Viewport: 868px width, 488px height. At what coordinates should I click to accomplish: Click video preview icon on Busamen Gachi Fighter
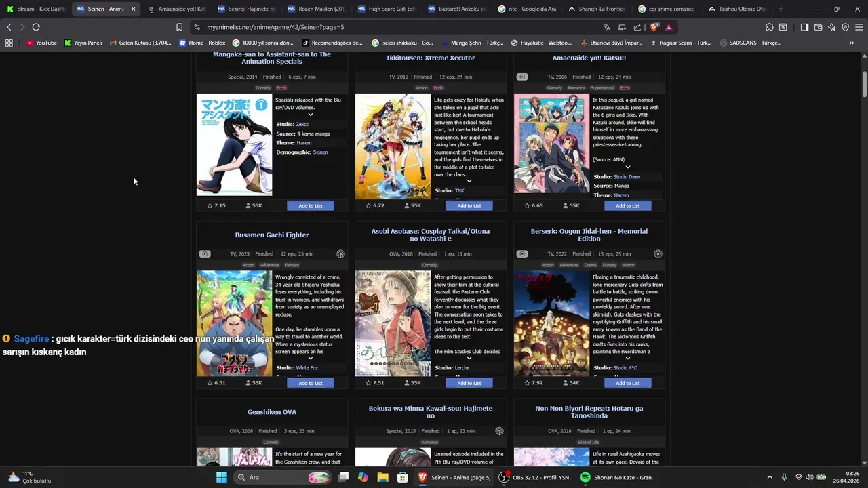[205, 254]
